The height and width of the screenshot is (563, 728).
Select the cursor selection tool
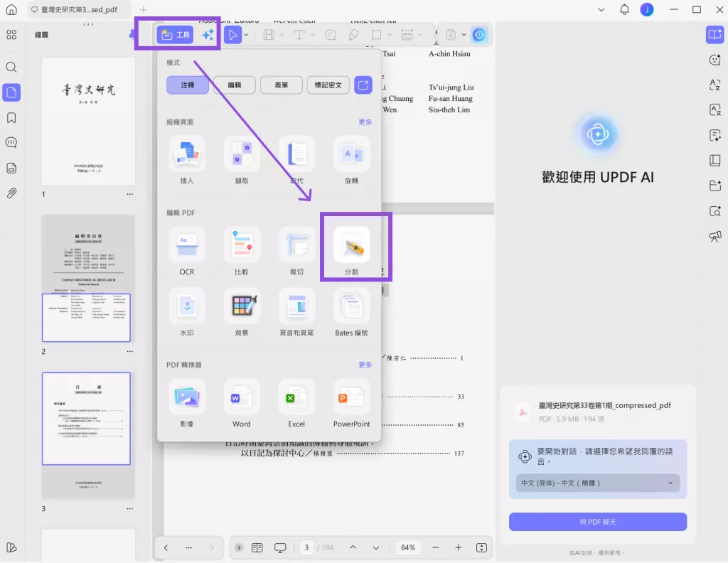(x=233, y=35)
